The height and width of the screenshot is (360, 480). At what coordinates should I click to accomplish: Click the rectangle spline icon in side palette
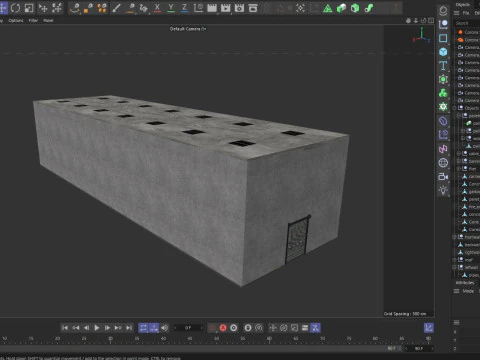click(443, 38)
